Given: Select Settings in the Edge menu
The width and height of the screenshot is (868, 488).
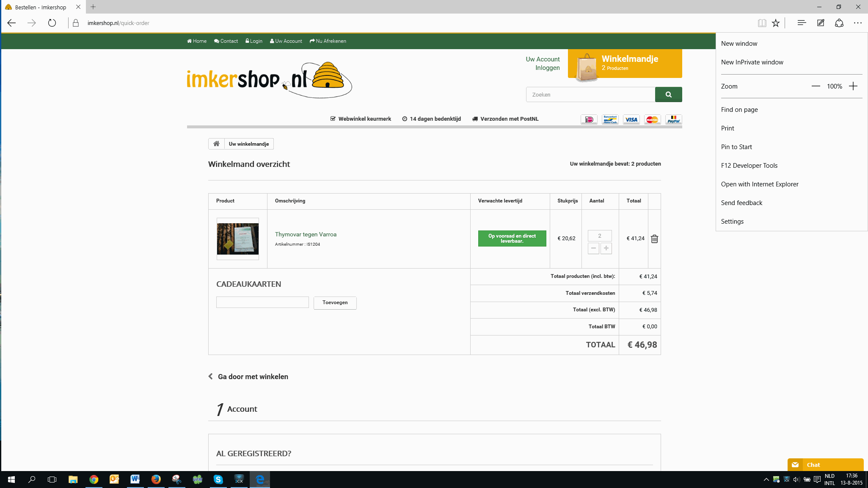Looking at the screenshot, I should (732, 221).
